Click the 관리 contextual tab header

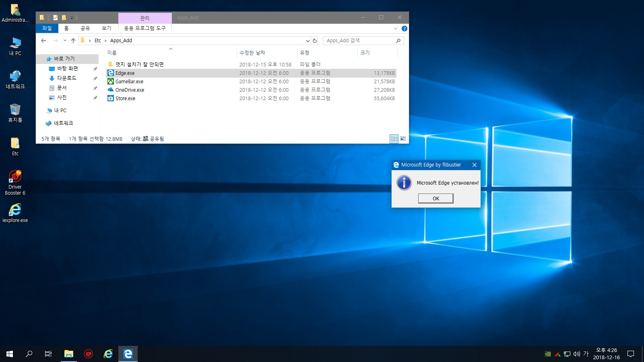[145, 18]
